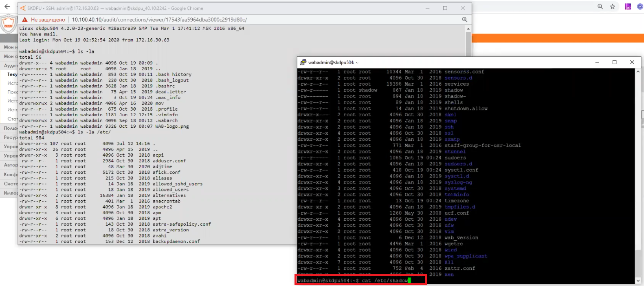Close the PuTTY terminal window
644x286 pixels.
click(632, 62)
